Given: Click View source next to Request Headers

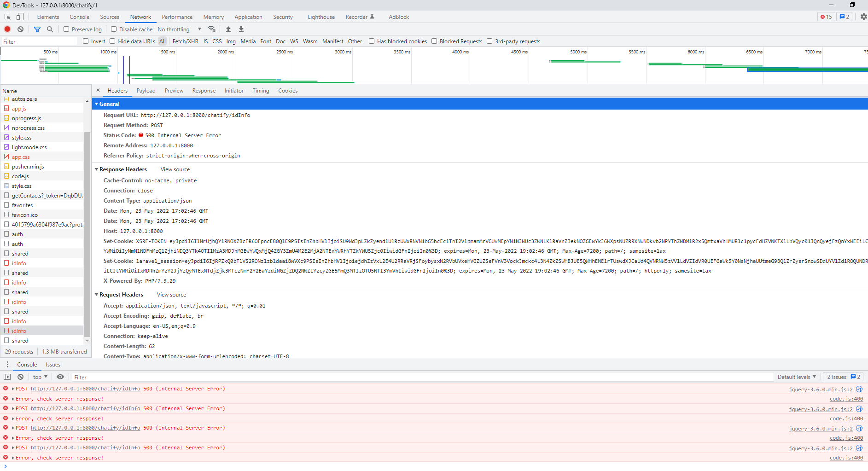Looking at the screenshot, I should (x=171, y=294).
